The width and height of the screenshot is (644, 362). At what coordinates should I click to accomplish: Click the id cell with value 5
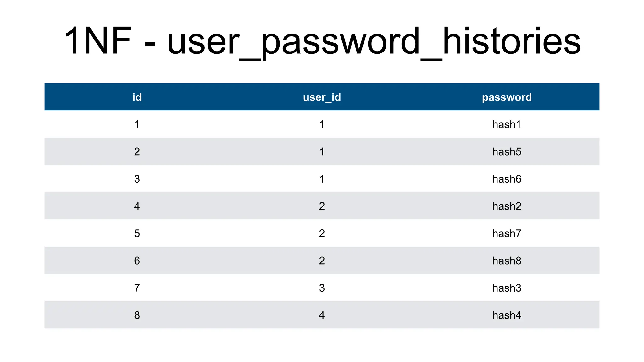coord(137,233)
